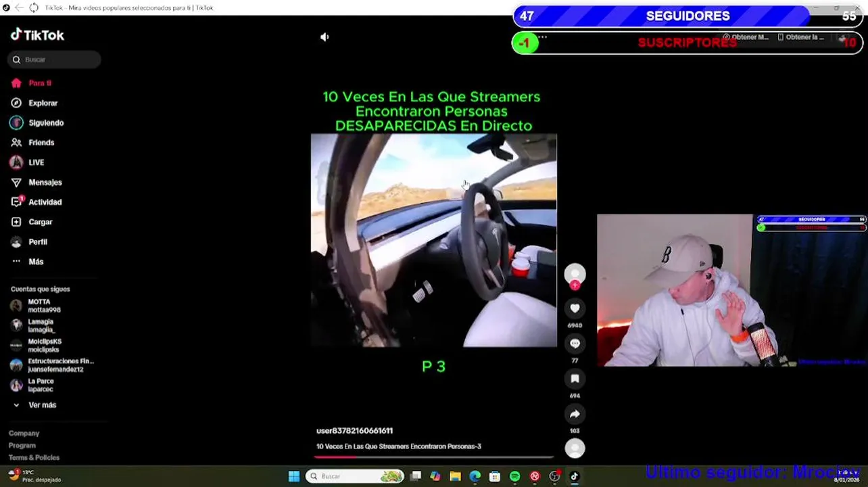Save video with bookmark icon
This screenshot has width=868, height=487.
pos(575,379)
